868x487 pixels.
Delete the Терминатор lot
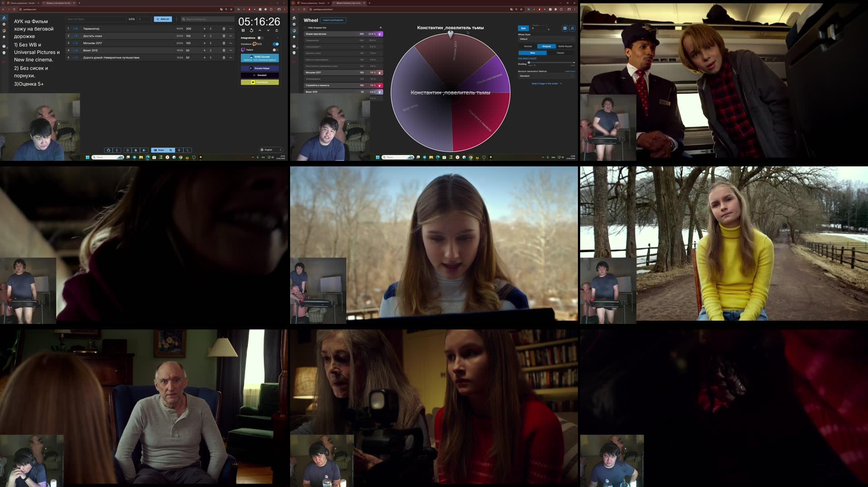pos(223,29)
